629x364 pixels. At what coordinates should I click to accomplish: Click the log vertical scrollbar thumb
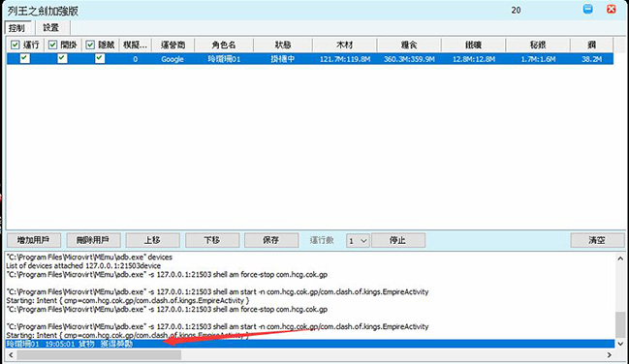[620, 324]
